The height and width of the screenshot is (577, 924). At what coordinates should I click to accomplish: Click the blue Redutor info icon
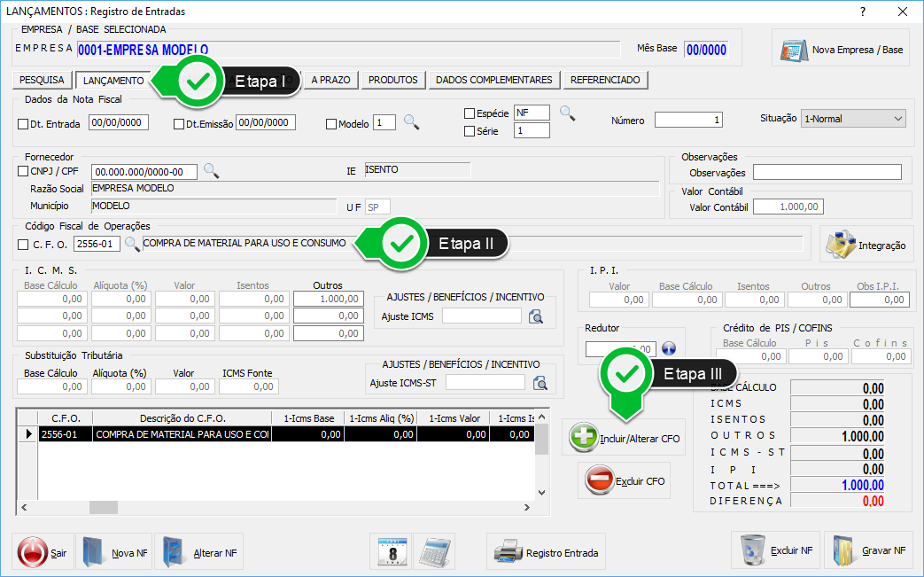(x=669, y=349)
